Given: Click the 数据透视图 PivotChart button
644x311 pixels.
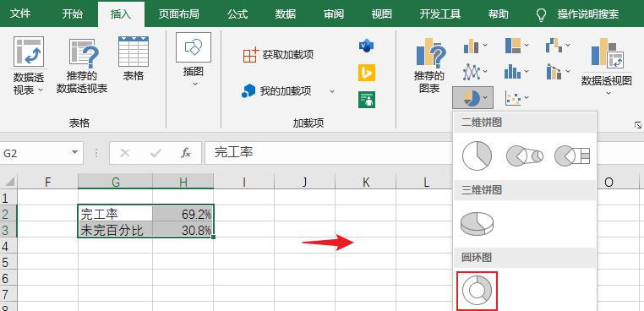Looking at the screenshot, I should pyautogui.click(x=607, y=66).
